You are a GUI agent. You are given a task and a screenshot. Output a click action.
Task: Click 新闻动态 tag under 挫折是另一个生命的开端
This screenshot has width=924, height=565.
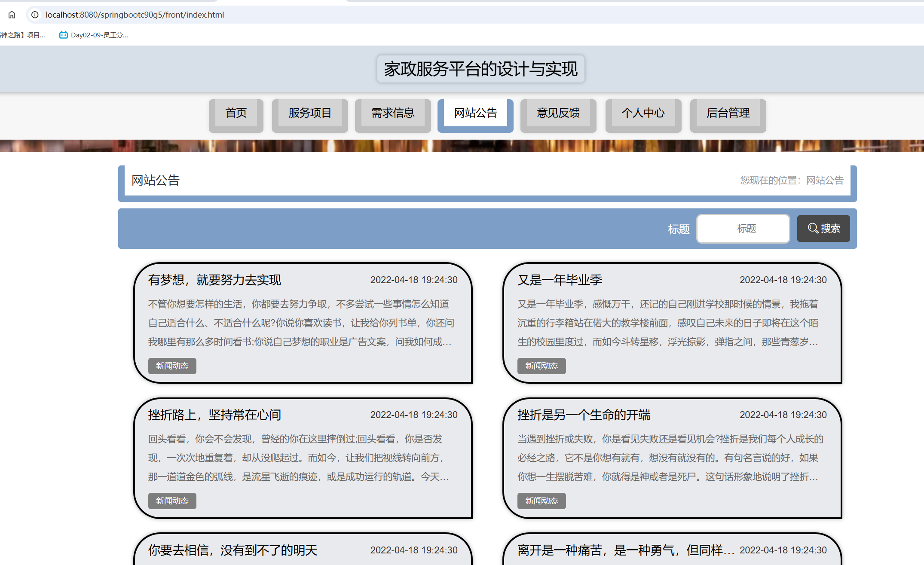pos(542,501)
